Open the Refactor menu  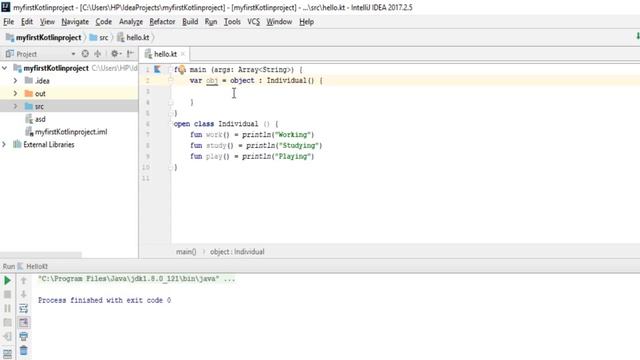pyautogui.click(x=162, y=22)
